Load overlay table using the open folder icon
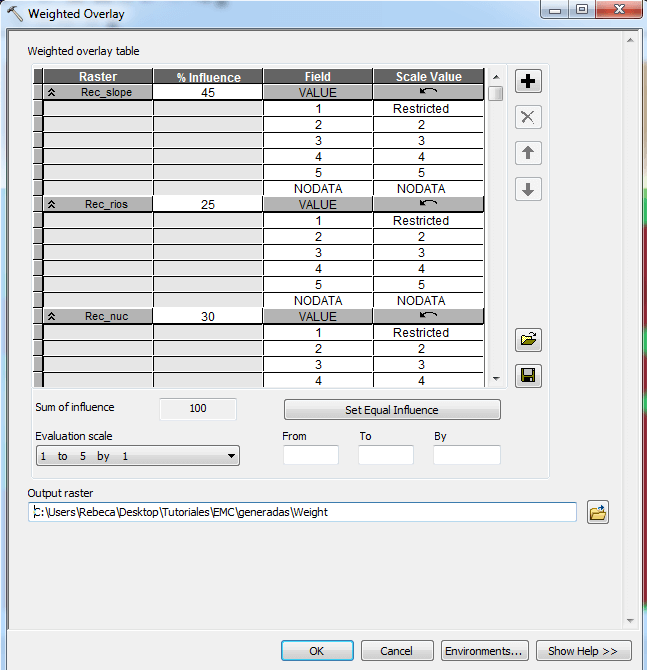 [528, 340]
